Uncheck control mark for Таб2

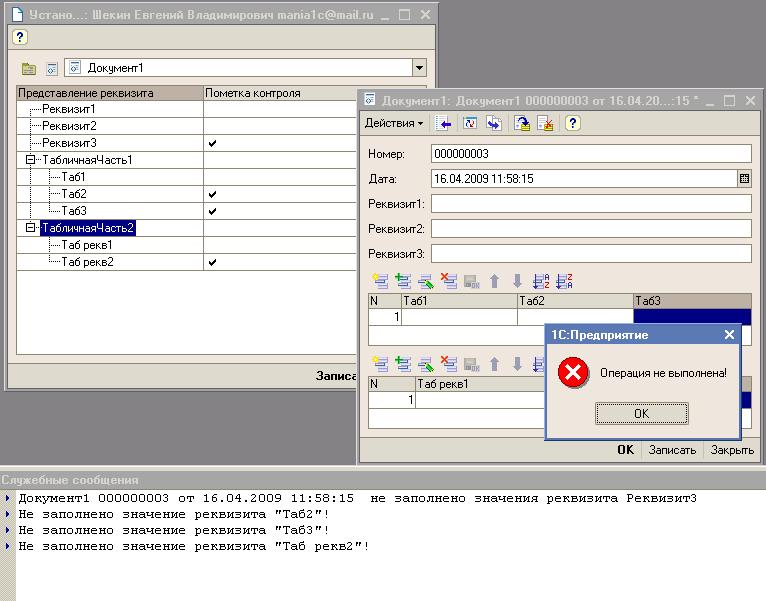212,194
